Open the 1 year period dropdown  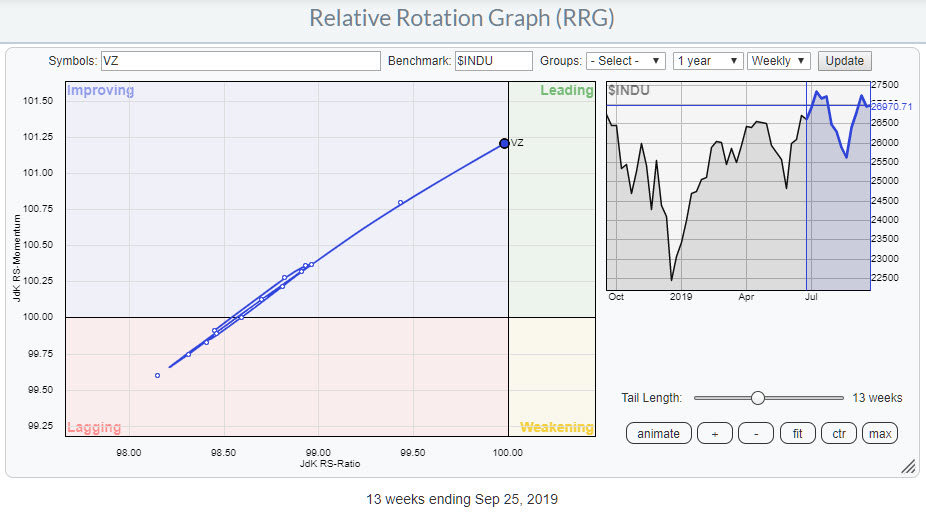pyautogui.click(x=708, y=61)
